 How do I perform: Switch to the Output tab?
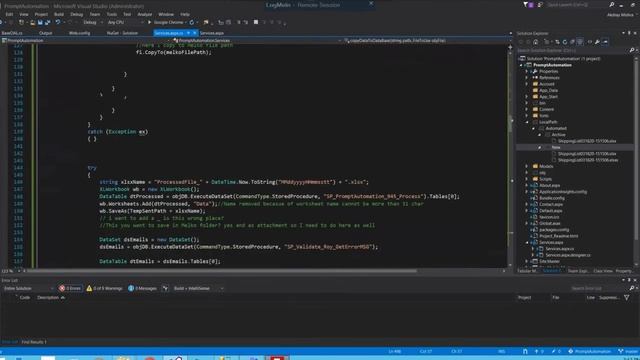tap(45, 33)
